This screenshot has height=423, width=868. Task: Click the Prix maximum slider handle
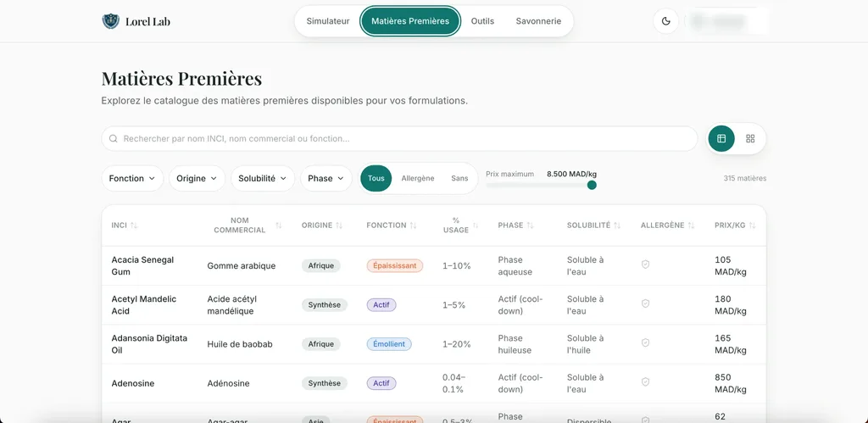(592, 185)
